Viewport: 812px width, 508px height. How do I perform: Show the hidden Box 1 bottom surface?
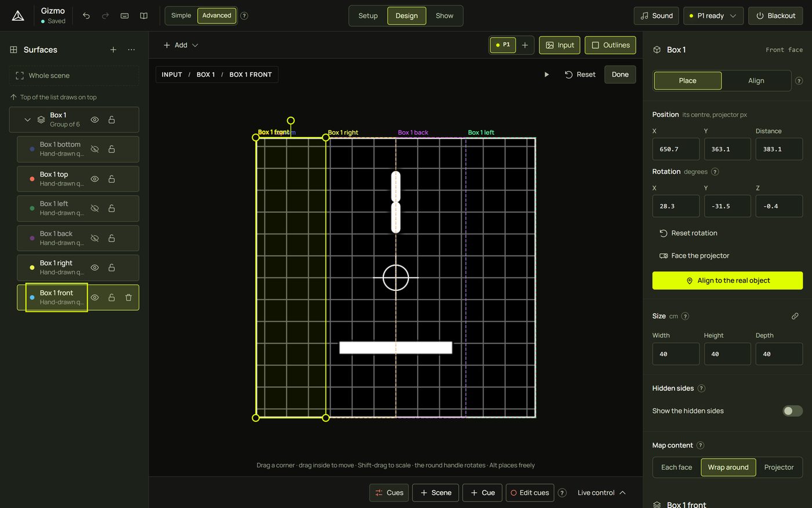(x=95, y=149)
